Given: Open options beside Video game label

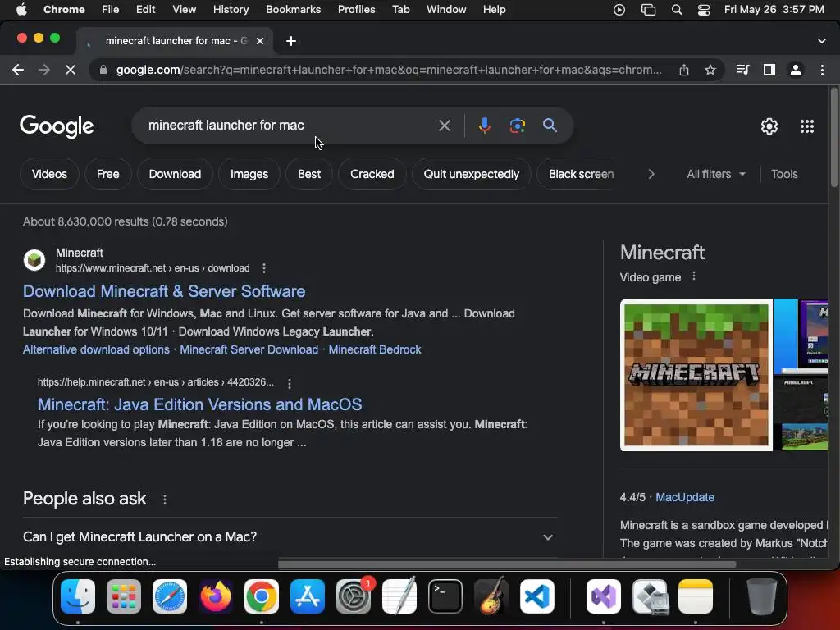Looking at the screenshot, I should 694,276.
